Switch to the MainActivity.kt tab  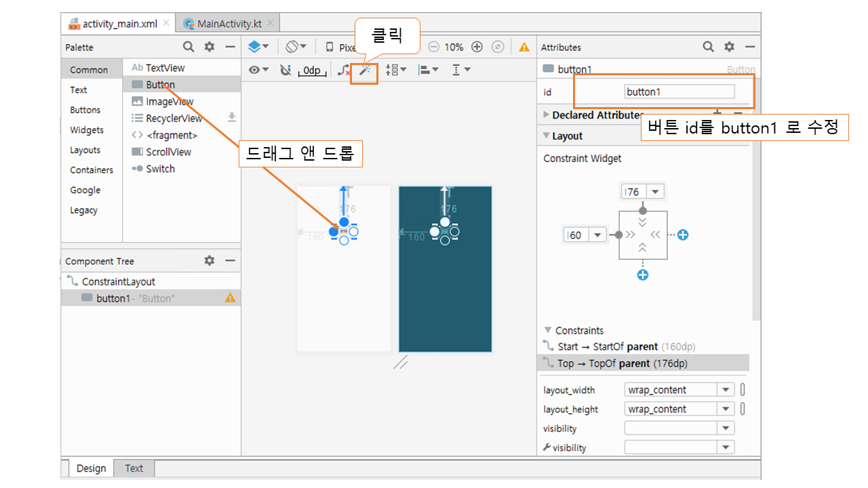pos(229,24)
